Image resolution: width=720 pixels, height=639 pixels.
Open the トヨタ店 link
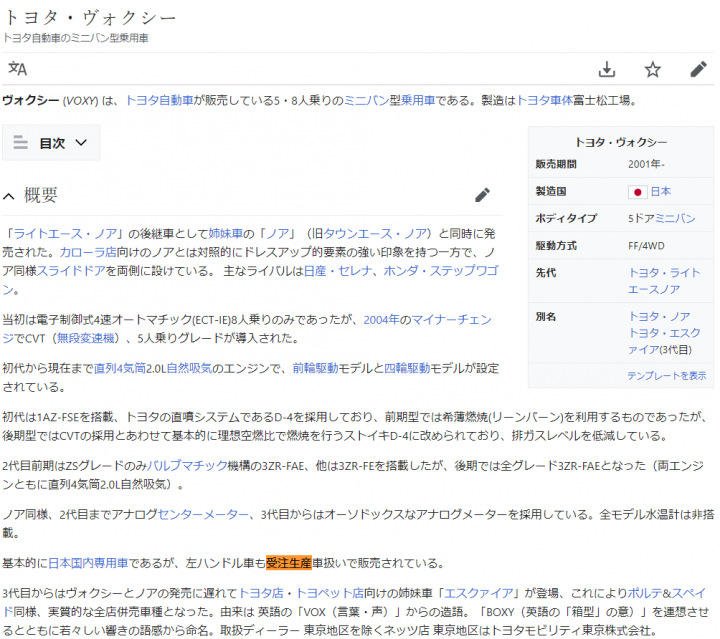pos(261,594)
